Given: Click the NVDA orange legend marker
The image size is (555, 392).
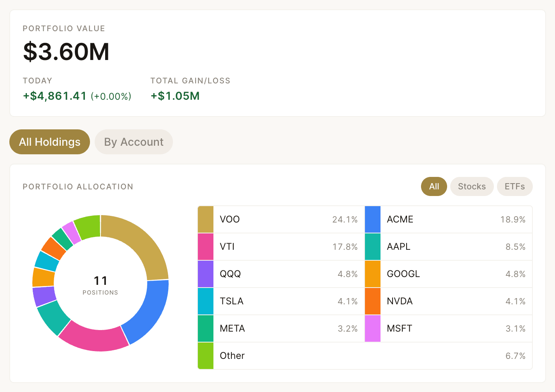Looking at the screenshot, I should (x=372, y=301).
